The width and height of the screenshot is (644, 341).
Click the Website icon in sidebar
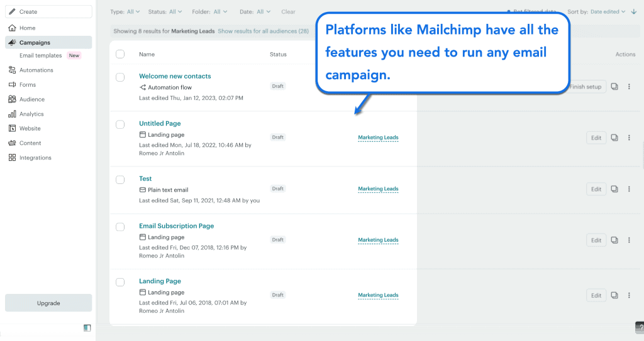pyautogui.click(x=13, y=129)
